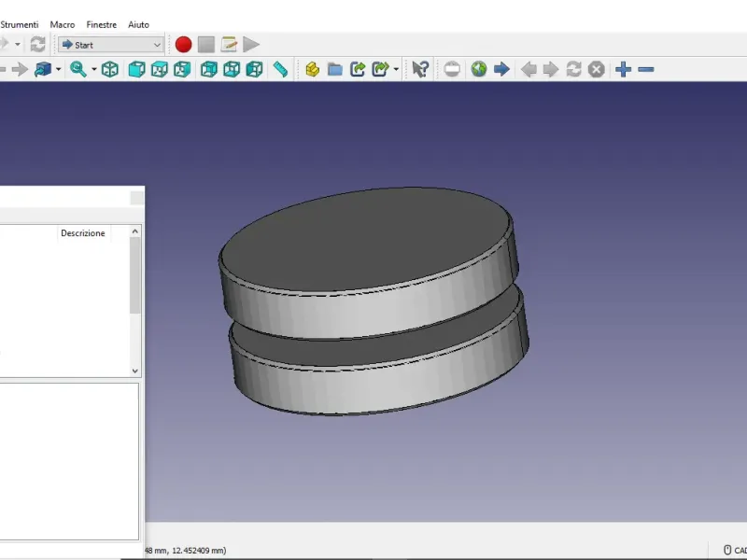Switch to the top view cube
This screenshot has width=747, height=560.
click(x=160, y=69)
